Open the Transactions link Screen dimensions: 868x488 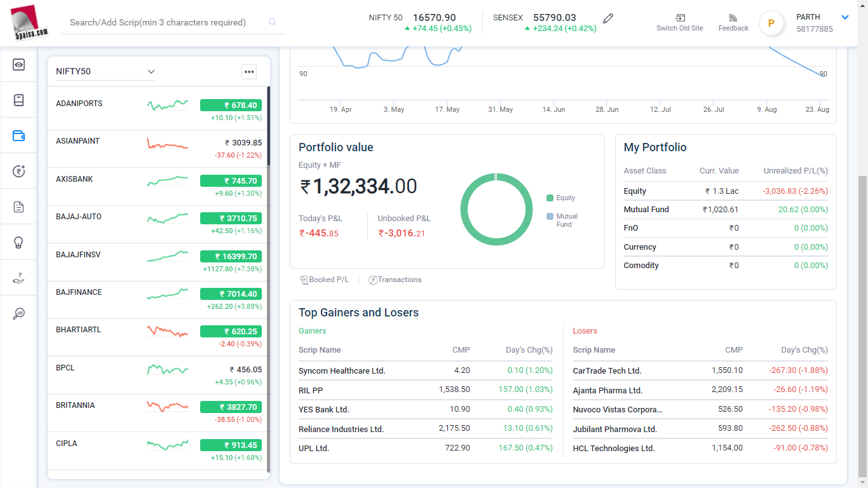395,280
